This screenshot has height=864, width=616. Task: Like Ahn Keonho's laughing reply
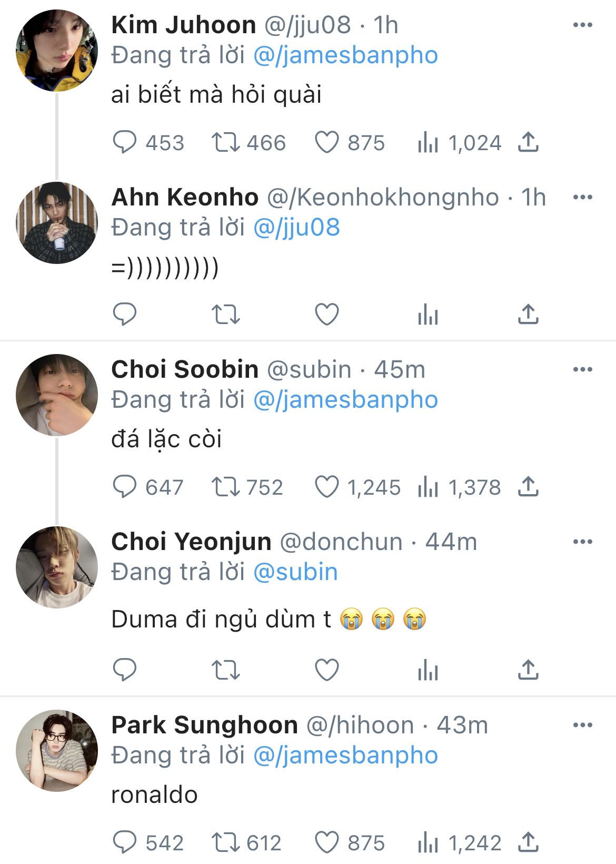click(326, 315)
